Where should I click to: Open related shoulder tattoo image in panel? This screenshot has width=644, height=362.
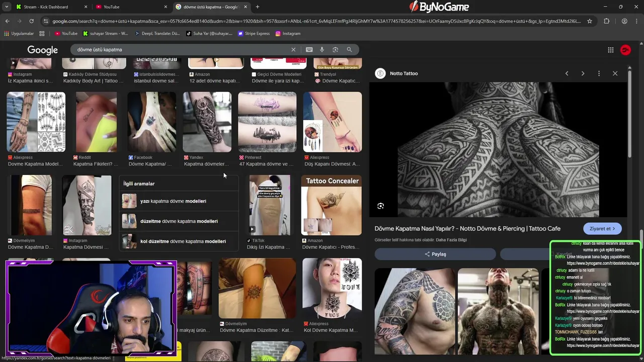tap(415, 311)
